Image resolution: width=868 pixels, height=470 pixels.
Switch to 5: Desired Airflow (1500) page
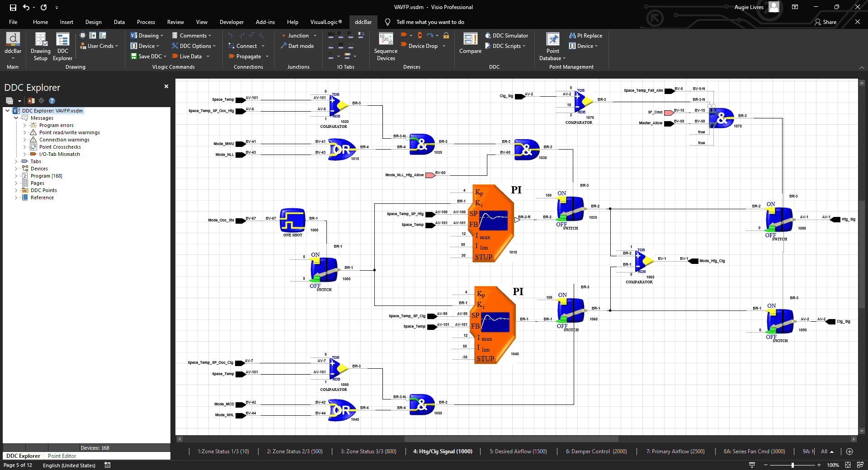(x=518, y=451)
